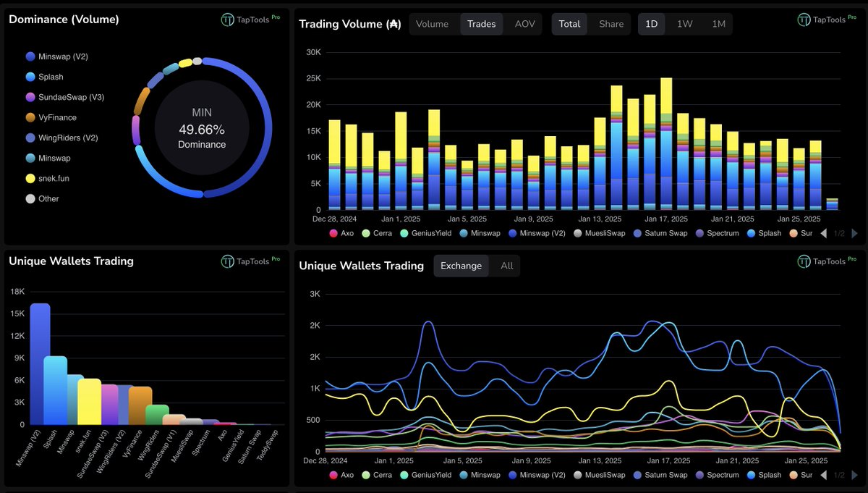The image size is (868, 493).
Task: Click TapTools logo in Unique Wallets line panel
Action: [827, 261]
